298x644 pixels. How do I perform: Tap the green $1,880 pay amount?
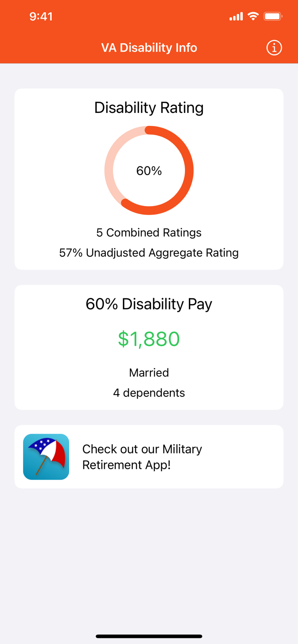[x=149, y=340]
